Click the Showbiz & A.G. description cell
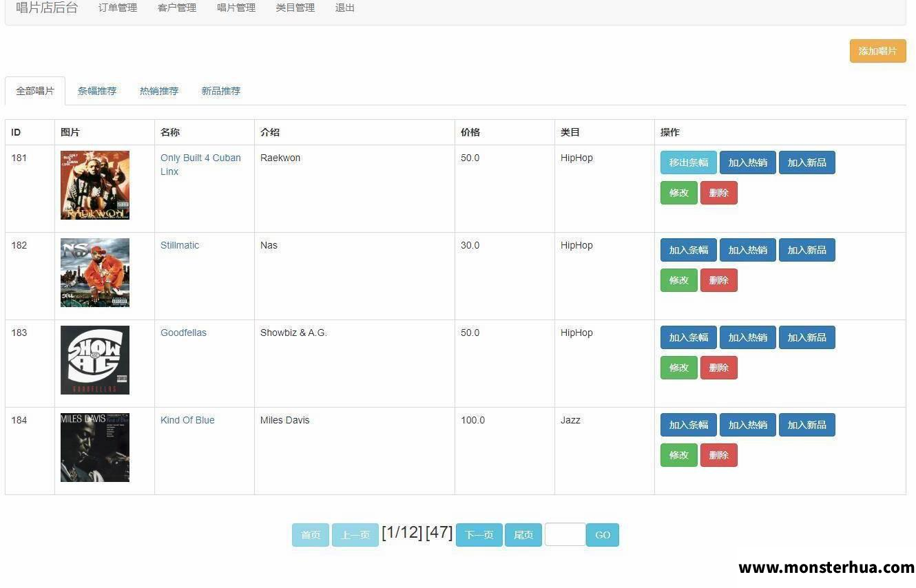Screen dimensions: 916x588 click(x=355, y=364)
